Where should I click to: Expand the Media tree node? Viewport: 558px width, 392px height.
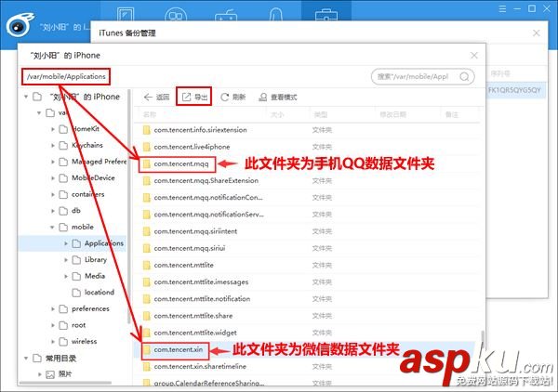point(66,276)
